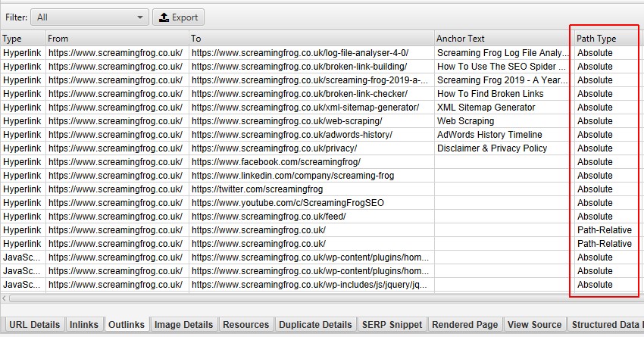
Task: Click the Export button
Action: [179, 17]
